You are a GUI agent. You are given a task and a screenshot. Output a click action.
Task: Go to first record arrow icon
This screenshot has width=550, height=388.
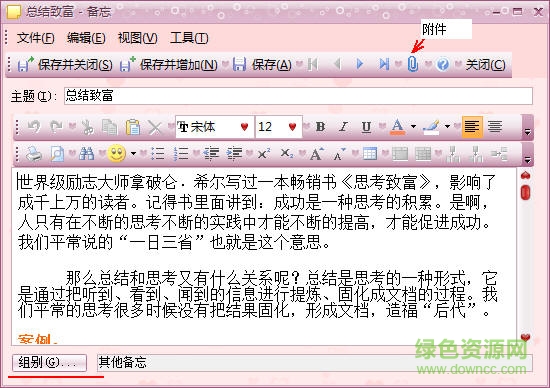tap(313, 64)
